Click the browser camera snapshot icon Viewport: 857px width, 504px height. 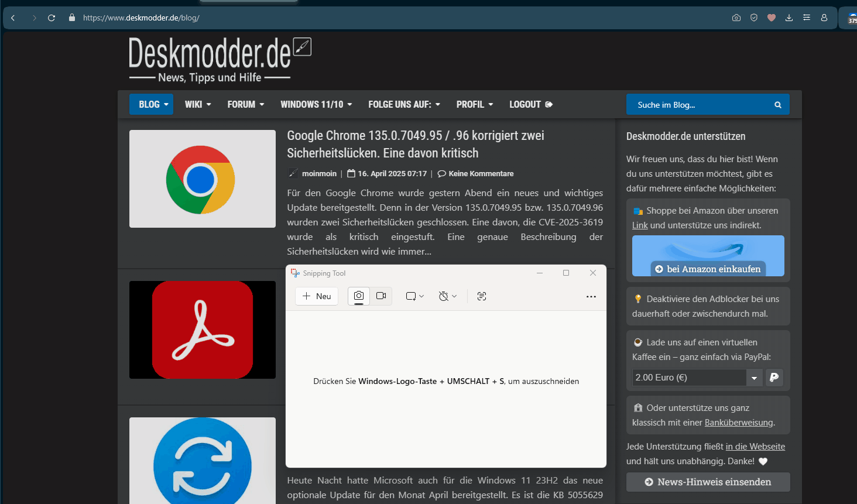point(736,18)
